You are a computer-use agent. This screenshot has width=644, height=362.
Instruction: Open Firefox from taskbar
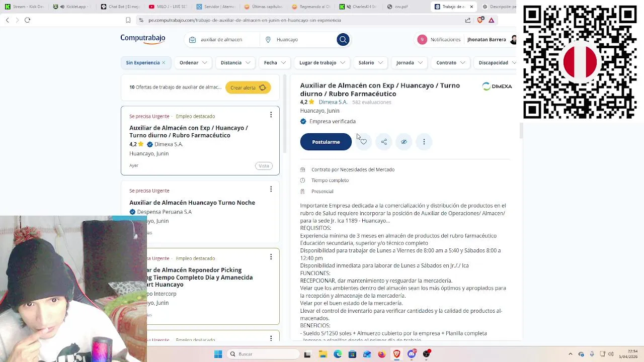coord(382,354)
